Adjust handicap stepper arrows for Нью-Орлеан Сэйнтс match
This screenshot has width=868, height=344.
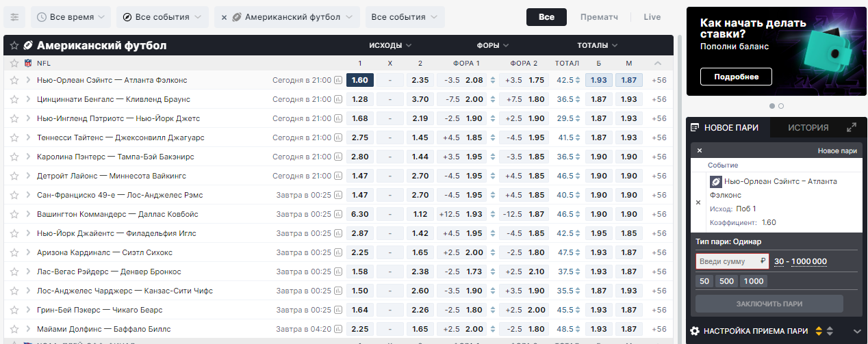[493, 80]
